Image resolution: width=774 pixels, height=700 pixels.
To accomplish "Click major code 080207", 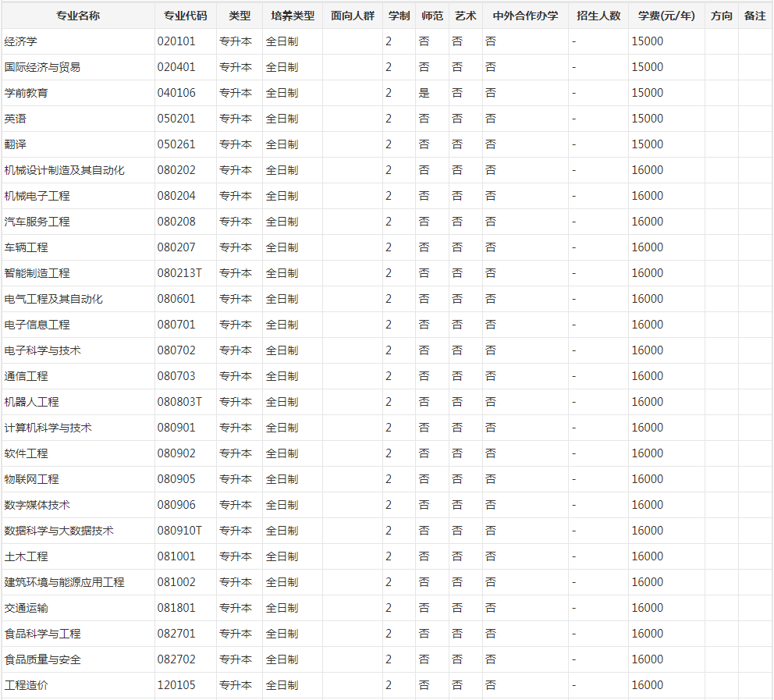I will [176, 247].
